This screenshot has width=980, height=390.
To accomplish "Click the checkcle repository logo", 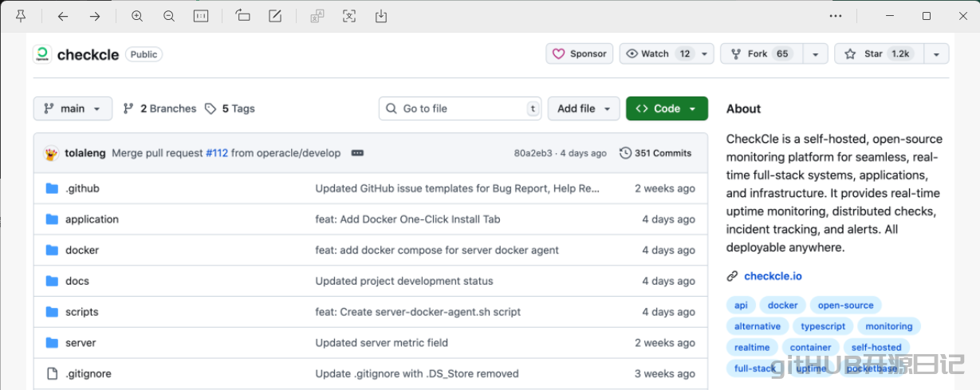I will [42, 54].
